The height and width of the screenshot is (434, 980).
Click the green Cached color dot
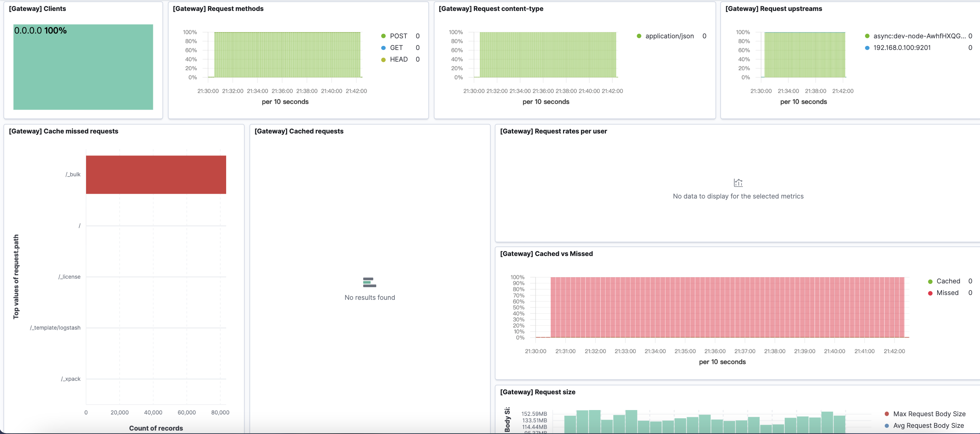pos(930,282)
